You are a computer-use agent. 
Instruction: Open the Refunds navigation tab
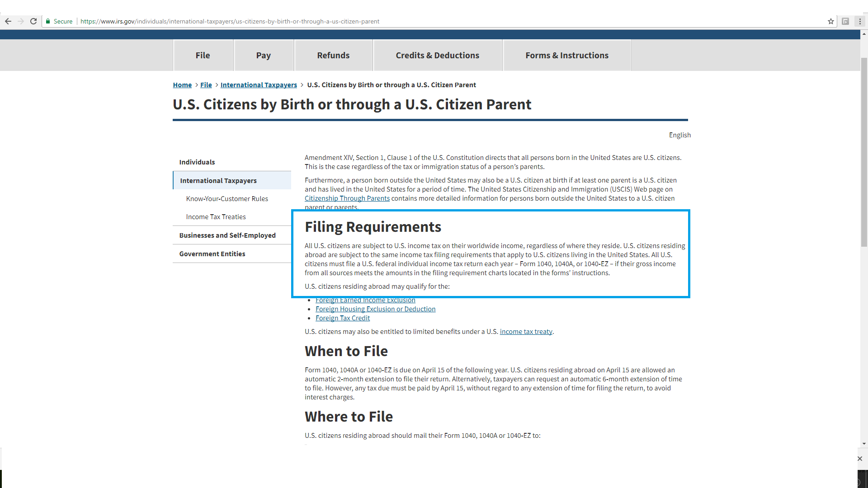pyautogui.click(x=333, y=55)
